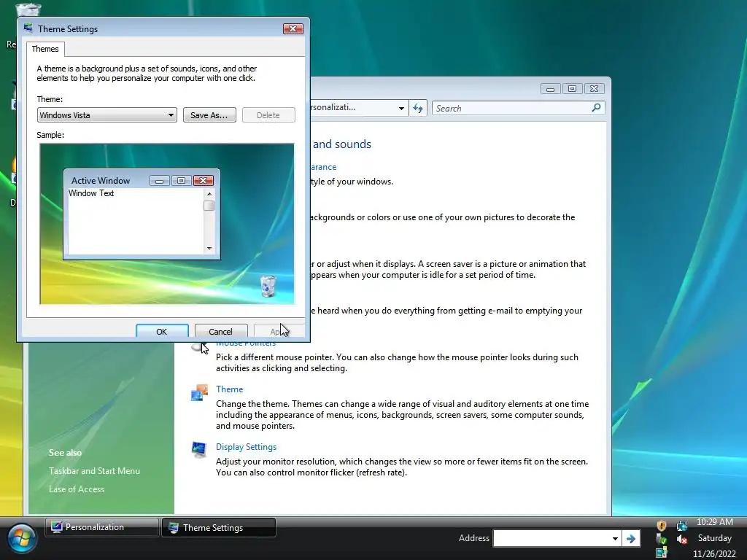The image size is (747, 560).
Task: Click the sample window maximize icon
Action: coord(181,181)
